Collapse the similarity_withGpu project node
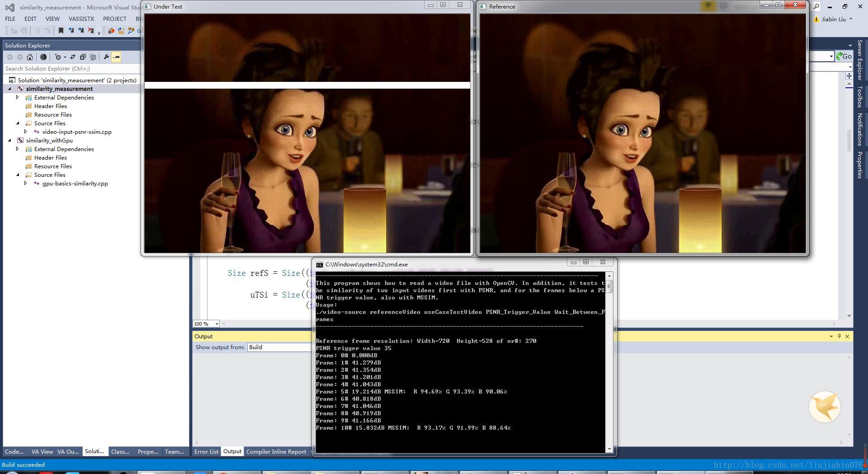Image resolution: width=868 pixels, height=474 pixels. [9, 141]
